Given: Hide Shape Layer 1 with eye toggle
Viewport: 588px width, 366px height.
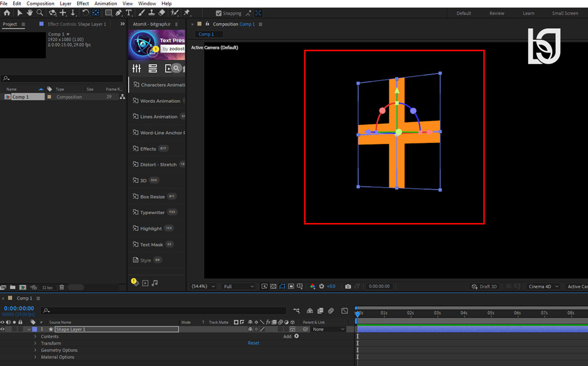Looking at the screenshot, I should (2, 329).
